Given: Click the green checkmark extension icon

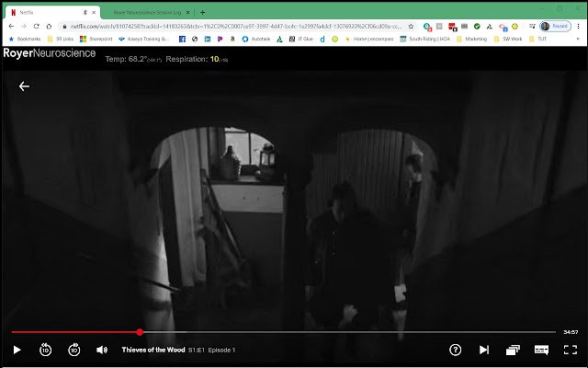Looking at the screenshot, I should [x=477, y=27].
